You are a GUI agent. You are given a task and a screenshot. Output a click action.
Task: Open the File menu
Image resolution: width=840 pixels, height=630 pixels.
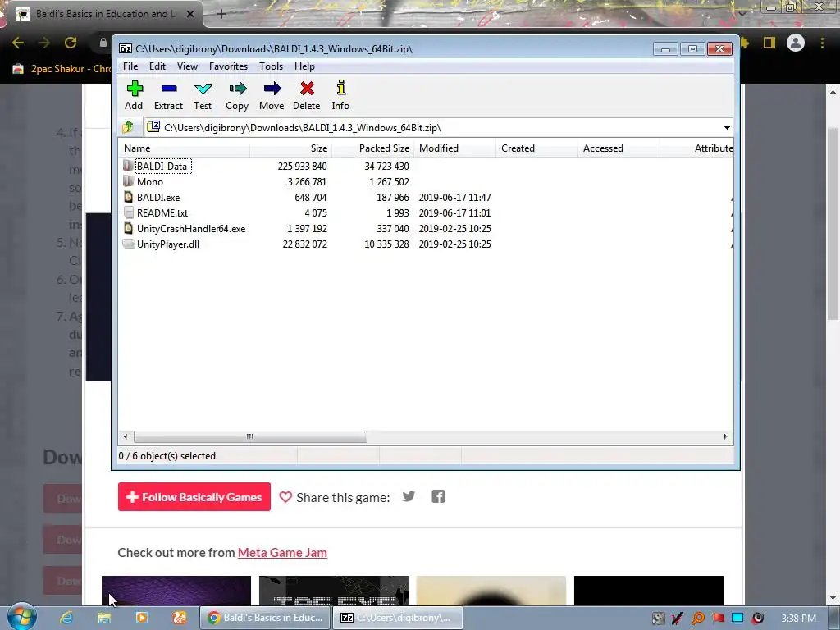(130, 66)
